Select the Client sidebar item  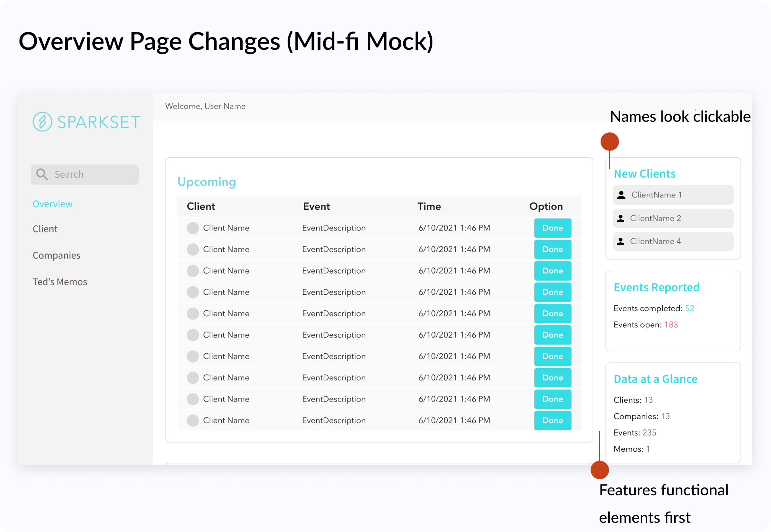[x=45, y=229]
